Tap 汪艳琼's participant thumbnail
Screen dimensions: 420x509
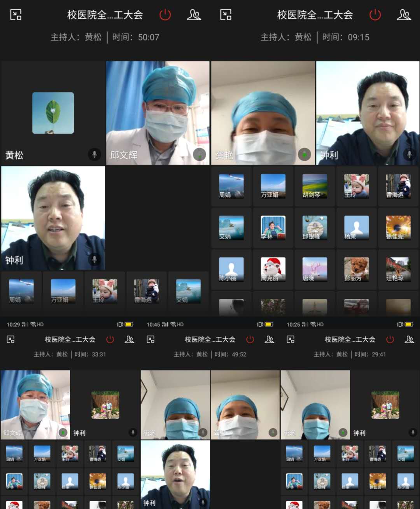point(398,269)
